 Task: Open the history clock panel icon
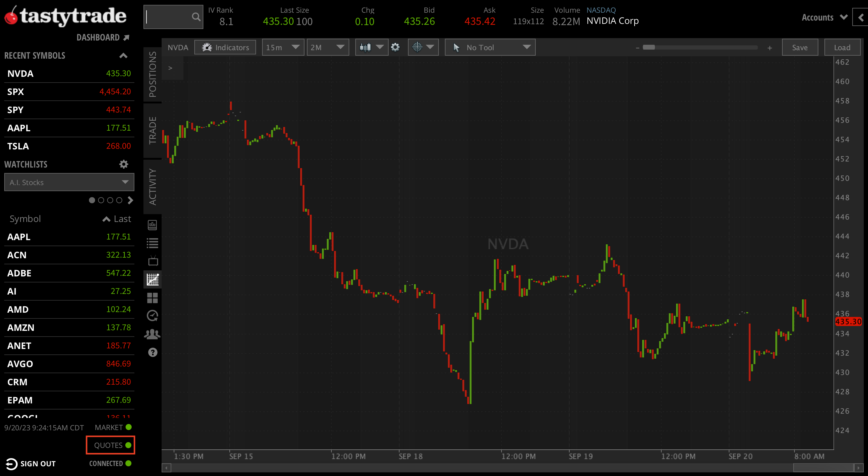click(x=152, y=316)
